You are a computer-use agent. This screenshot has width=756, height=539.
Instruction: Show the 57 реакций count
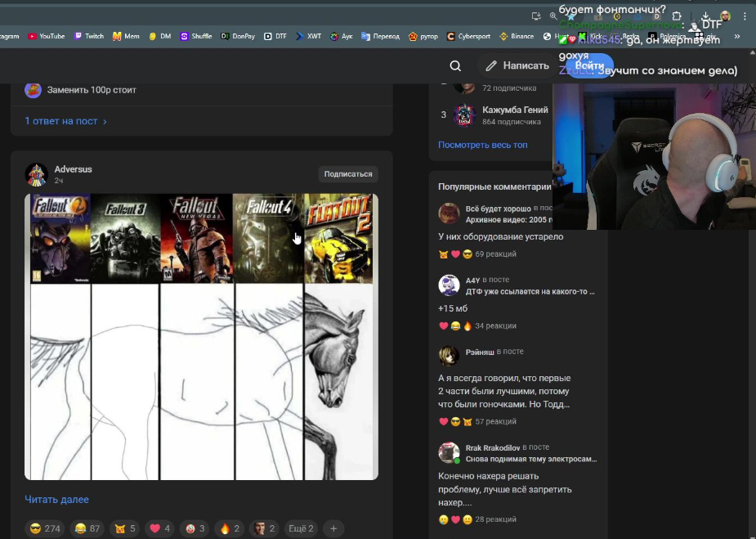[495, 422]
